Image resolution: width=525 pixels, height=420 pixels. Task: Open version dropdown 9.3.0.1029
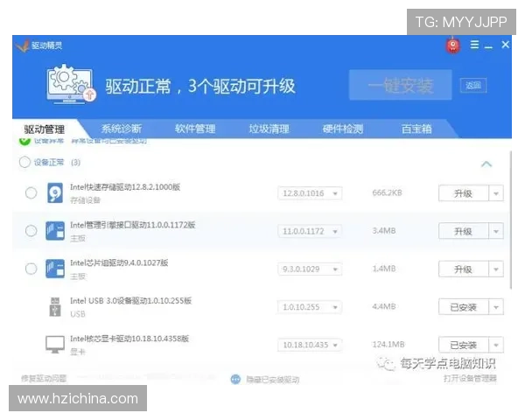click(x=310, y=269)
